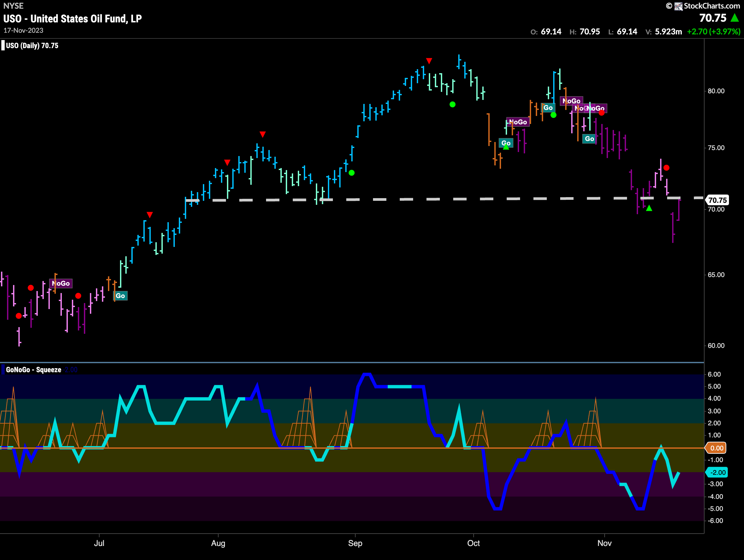Click the 65.00 price axis label
744x560 pixels.
pyautogui.click(x=716, y=275)
